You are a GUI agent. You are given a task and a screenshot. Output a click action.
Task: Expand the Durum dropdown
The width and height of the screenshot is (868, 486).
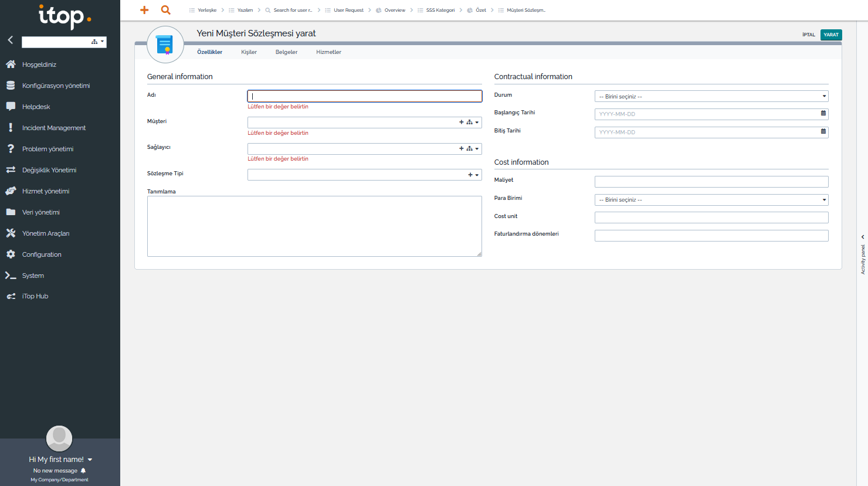tap(711, 96)
